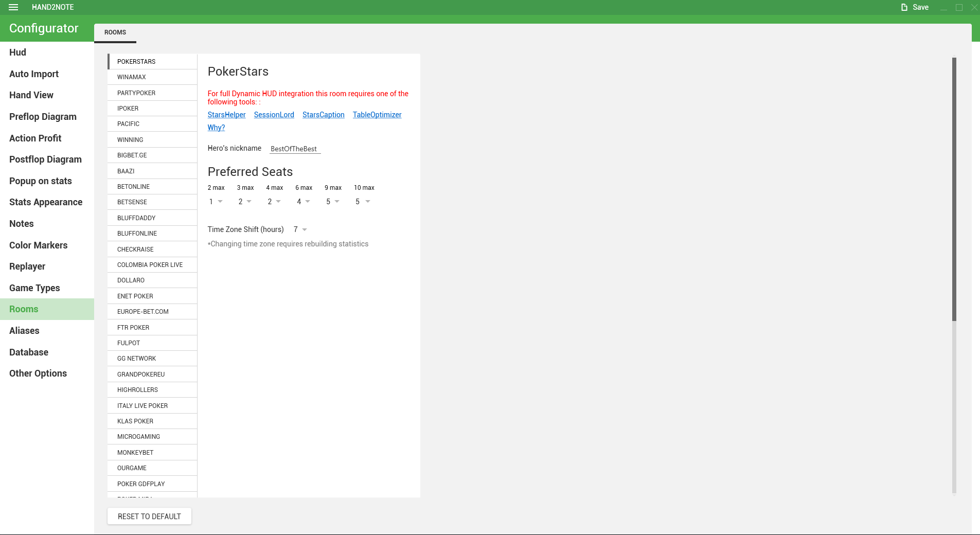Open the hamburger menu icon
Screen dimensions: 980x535
(x=13, y=7)
